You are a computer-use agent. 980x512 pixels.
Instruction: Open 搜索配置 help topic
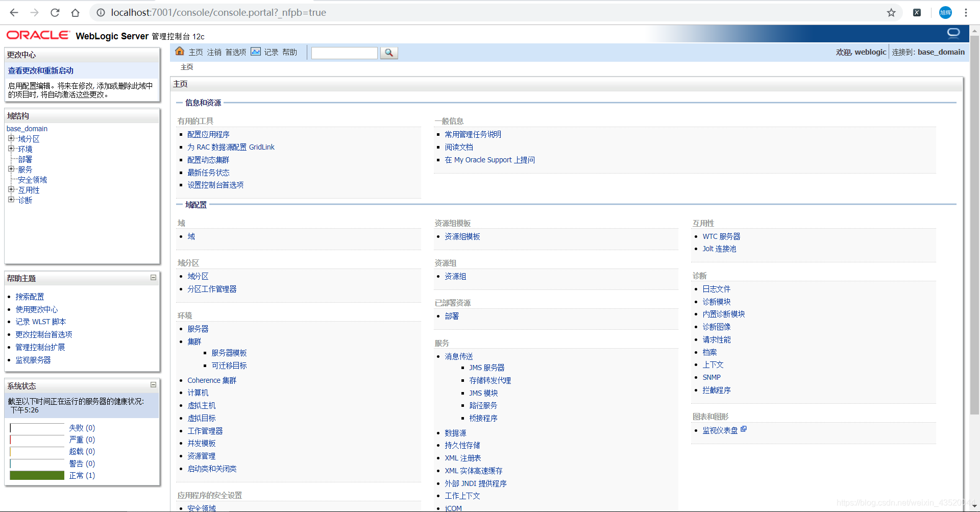(x=30, y=297)
